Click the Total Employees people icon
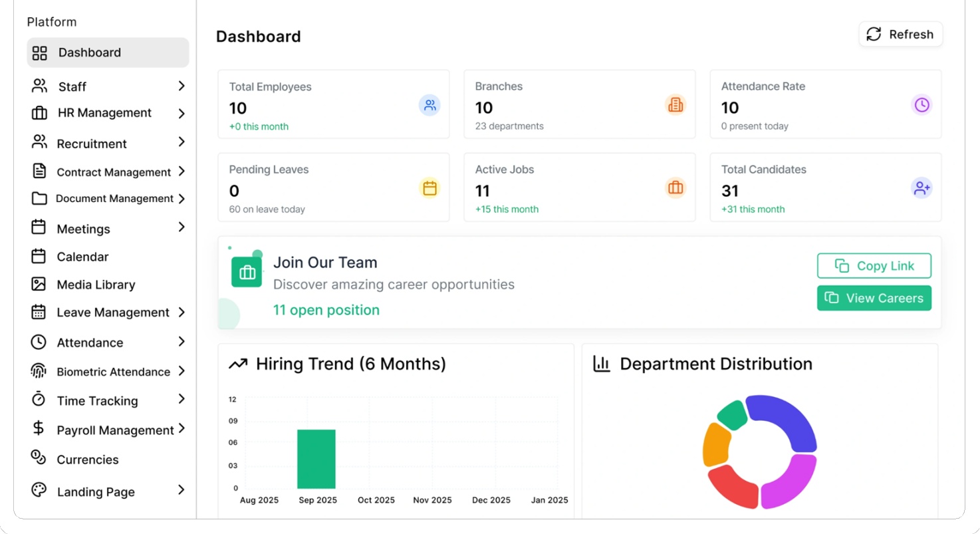Screen dimensions: 980x534 point(429,105)
